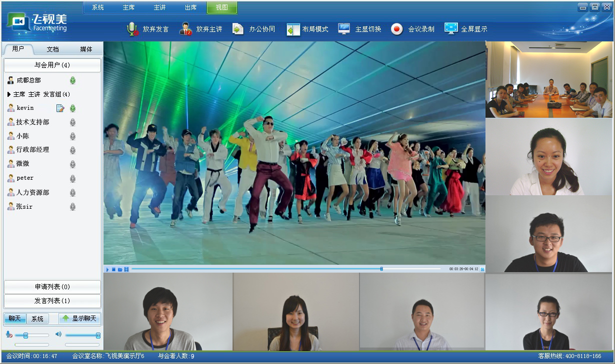Expand the 申请列表 (0) section
The image size is (615, 364).
click(52, 287)
